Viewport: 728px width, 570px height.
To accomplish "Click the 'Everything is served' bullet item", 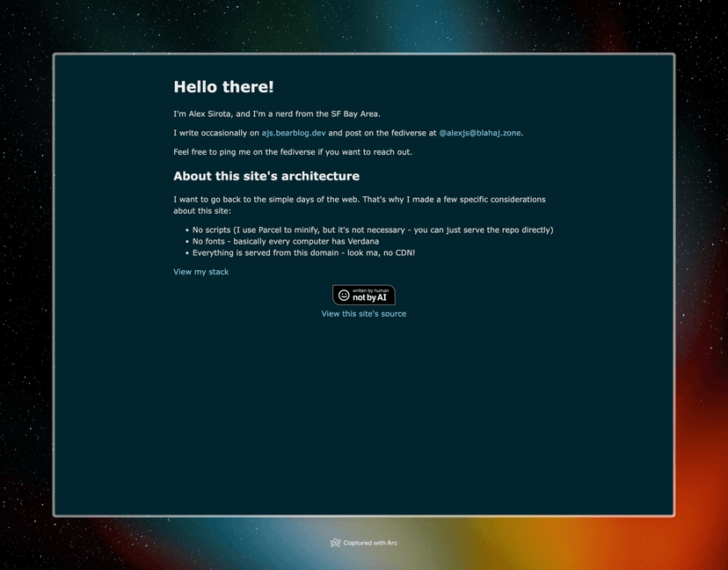I will [303, 252].
